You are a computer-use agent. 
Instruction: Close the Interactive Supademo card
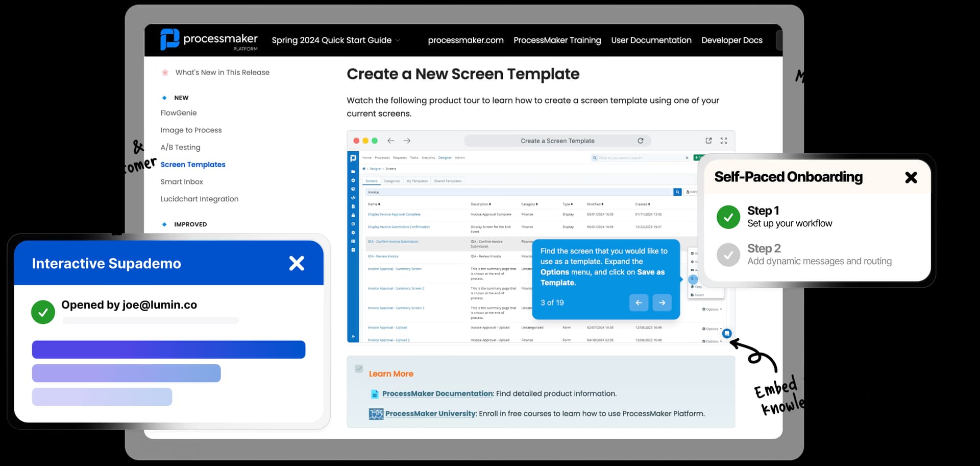click(x=297, y=263)
